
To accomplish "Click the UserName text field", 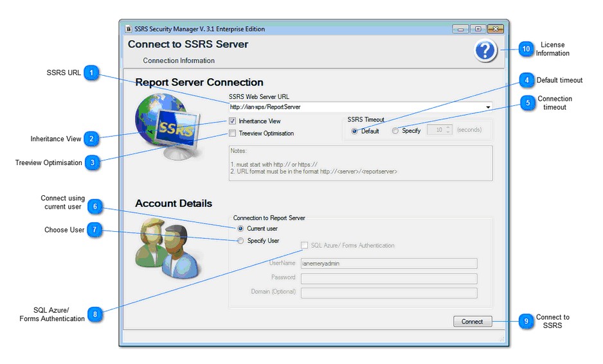I will click(x=389, y=263).
